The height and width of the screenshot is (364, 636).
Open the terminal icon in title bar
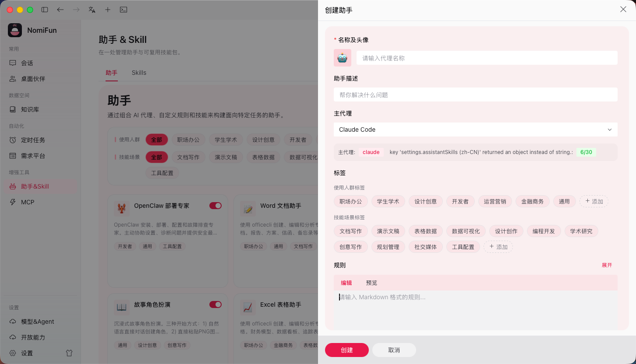124,10
